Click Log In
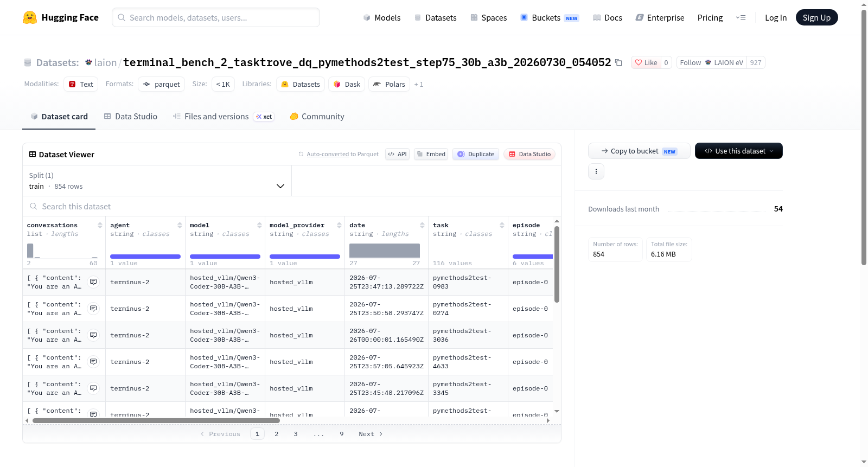Viewport: 868px width, 467px height. (x=776, y=17)
